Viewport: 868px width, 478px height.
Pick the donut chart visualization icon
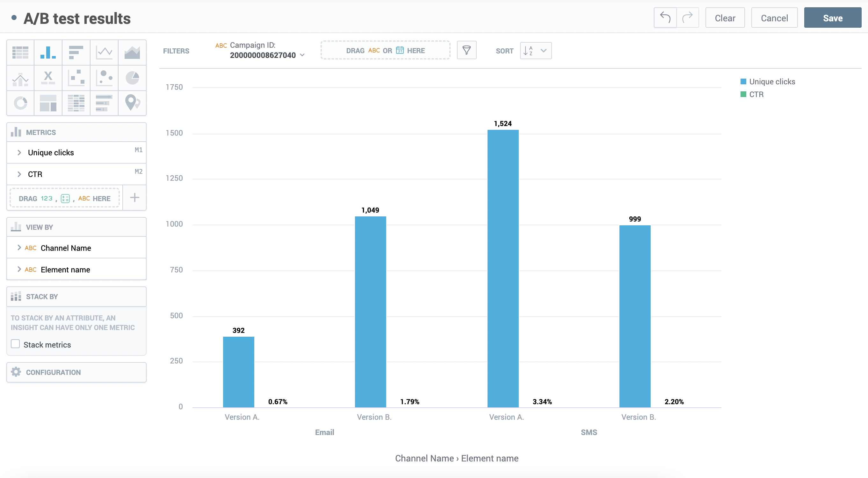[x=20, y=103]
